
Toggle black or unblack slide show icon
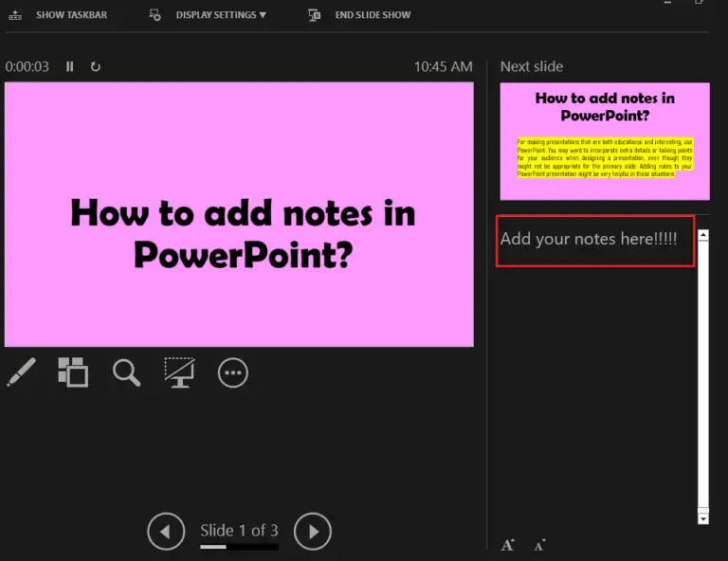[x=179, y=372]
